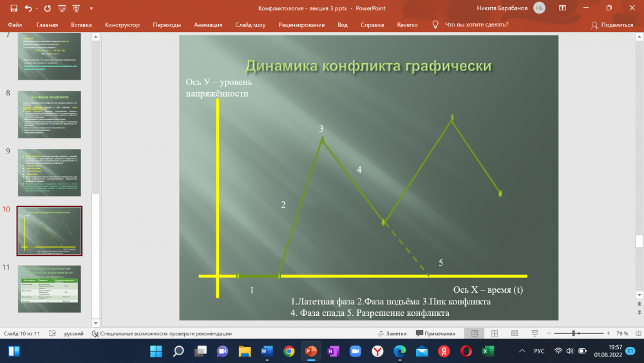The height and width of the screenshot is (363, 644).
Task: Open the Вид tab
Action: pos(343,25)
